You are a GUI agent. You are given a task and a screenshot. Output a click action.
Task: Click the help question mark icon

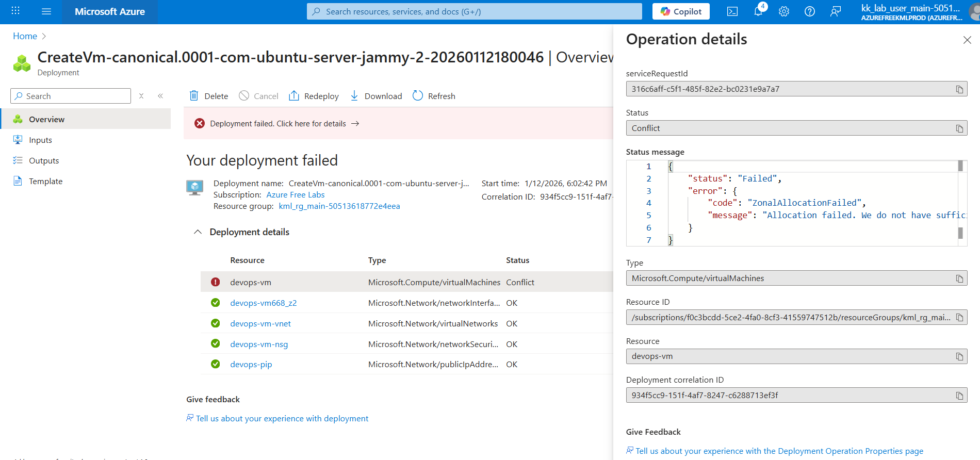coord(810,11)
